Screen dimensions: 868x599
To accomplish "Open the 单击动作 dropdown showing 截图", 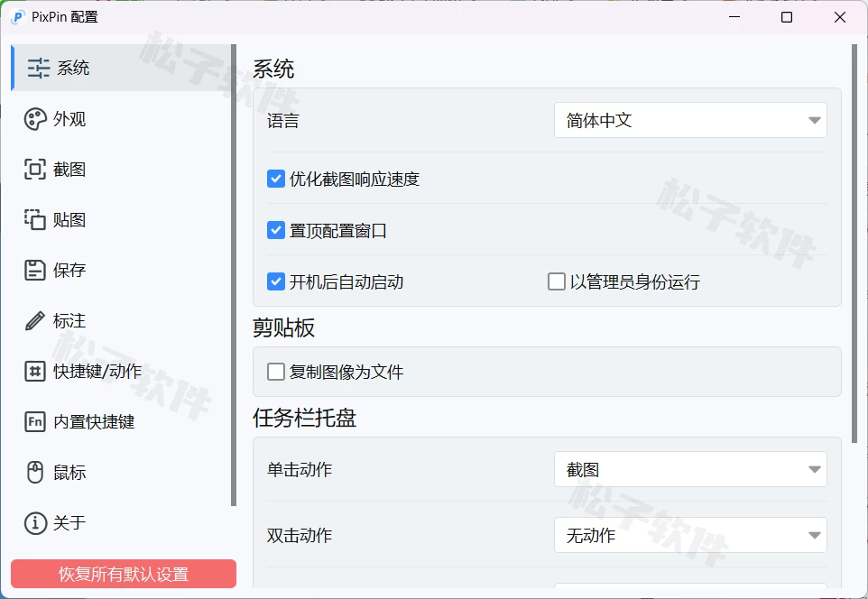I will click(690, 469).
